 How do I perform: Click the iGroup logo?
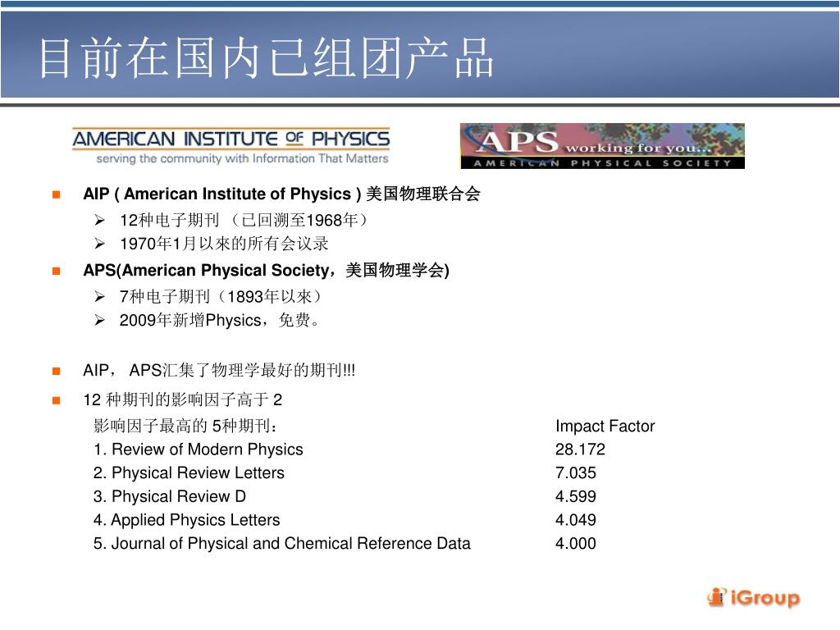click(753, 597)
